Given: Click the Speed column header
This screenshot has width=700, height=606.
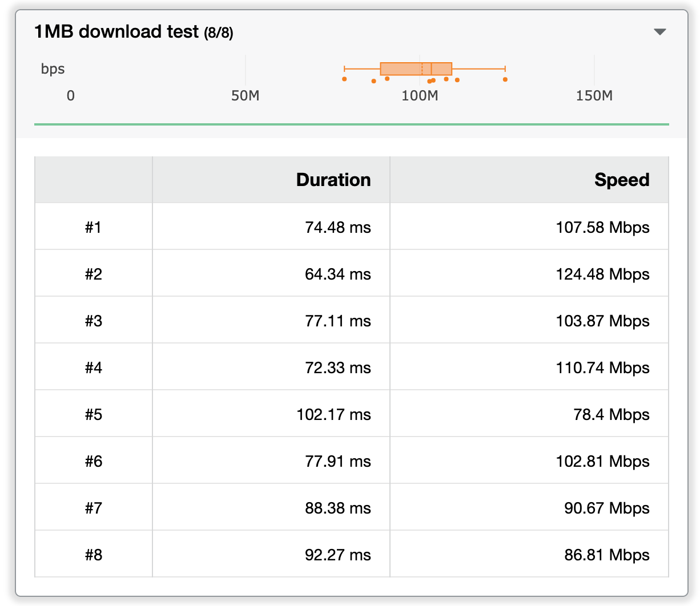Looking at the screenshot, I should point(621,180).
